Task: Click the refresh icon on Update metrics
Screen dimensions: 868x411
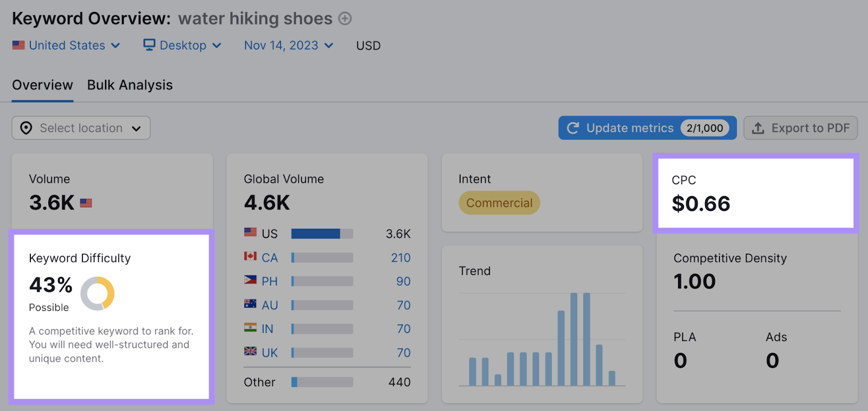Action: click(x=573, y=128)
